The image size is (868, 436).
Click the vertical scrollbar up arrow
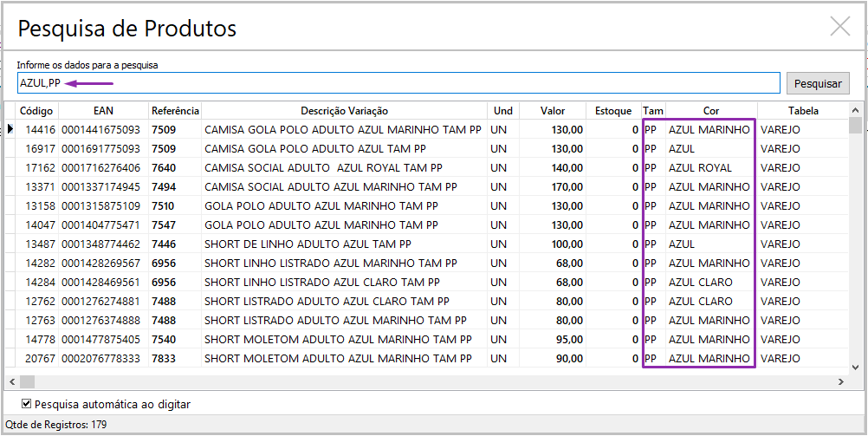856,110
